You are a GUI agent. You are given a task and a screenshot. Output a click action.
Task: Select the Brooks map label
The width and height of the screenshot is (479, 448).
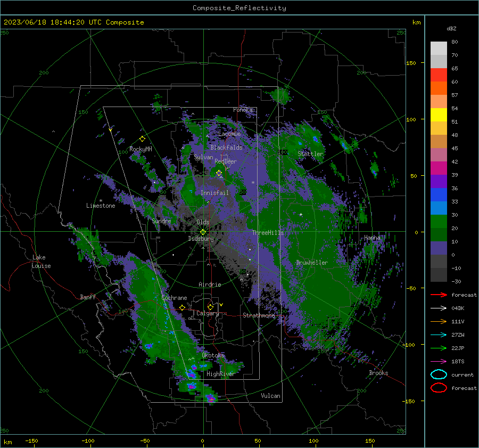[x=378, y=373]
